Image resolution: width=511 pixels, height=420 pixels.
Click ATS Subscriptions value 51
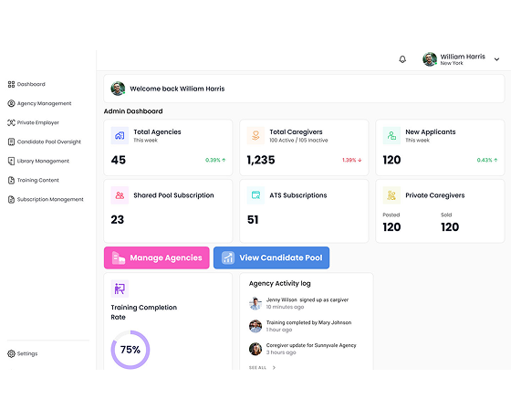[x=253, y=220]
